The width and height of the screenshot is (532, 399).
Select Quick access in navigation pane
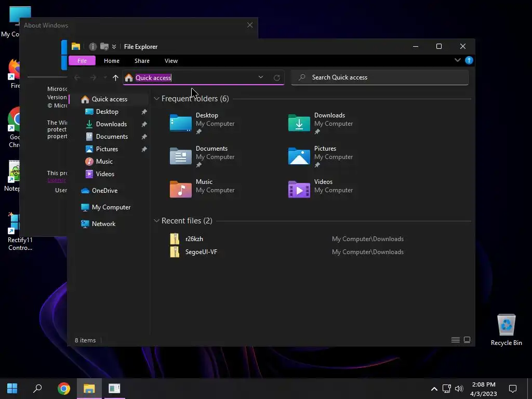(x=110, y=99)
